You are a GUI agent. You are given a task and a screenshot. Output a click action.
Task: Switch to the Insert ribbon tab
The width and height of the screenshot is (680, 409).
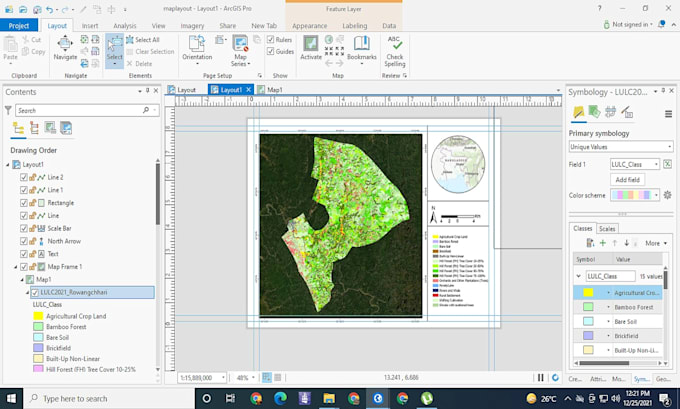[90, 26]
